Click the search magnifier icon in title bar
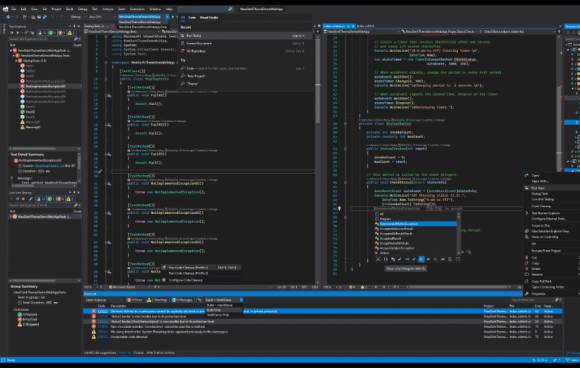 point(230,9)
